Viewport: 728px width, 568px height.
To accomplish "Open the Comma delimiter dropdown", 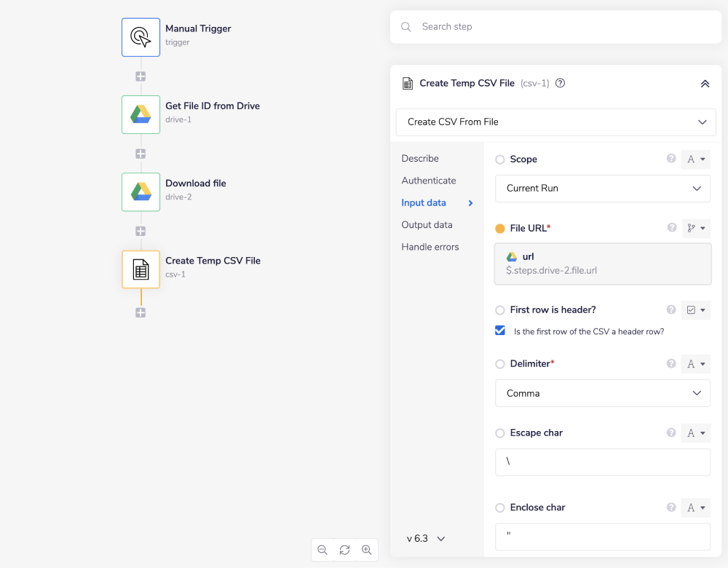I will pyautogui.click(x=602, y=393).
